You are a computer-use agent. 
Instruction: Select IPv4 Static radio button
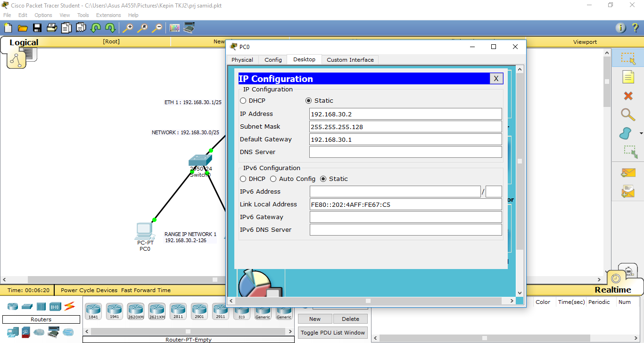pos(309,100)
